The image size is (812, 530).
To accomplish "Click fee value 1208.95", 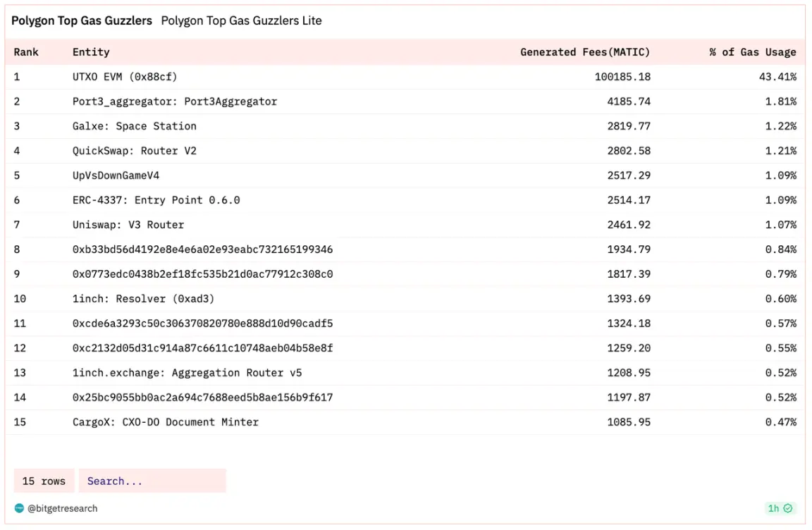I will tap(629, 373).
